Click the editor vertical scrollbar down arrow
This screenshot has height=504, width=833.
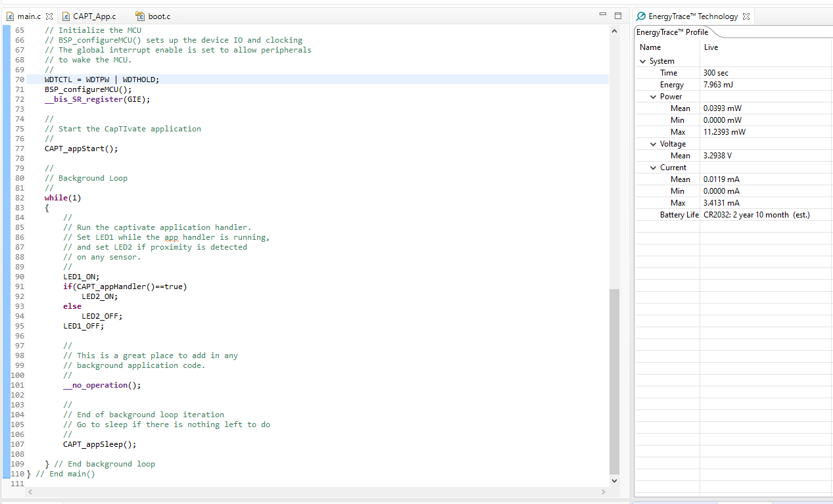point(615,480)
